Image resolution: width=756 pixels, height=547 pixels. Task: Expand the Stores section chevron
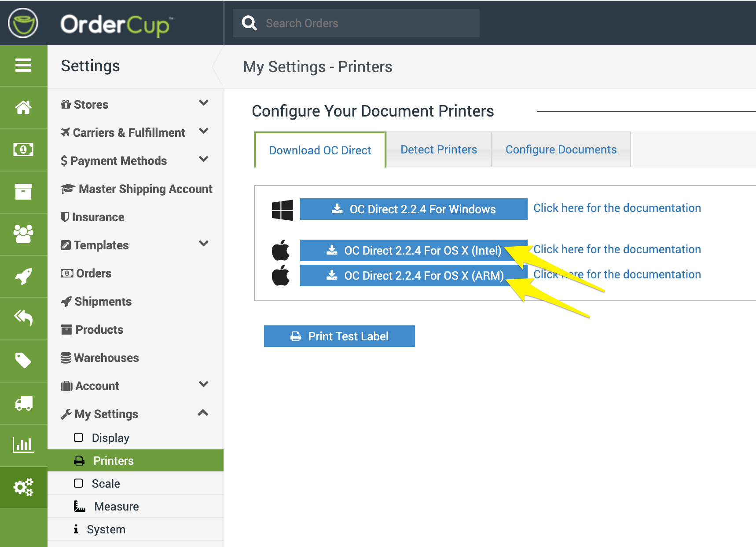pos(203,103)
